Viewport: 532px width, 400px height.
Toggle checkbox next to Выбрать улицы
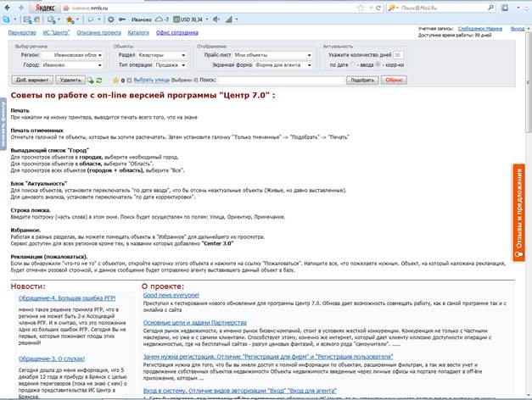129,81
